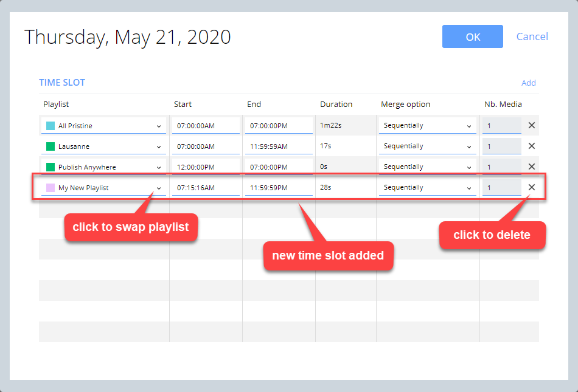Viewport: 578px width, 392px height.
Task: Open the All Pristine playlist dropdown
Action: click(161, 125)
